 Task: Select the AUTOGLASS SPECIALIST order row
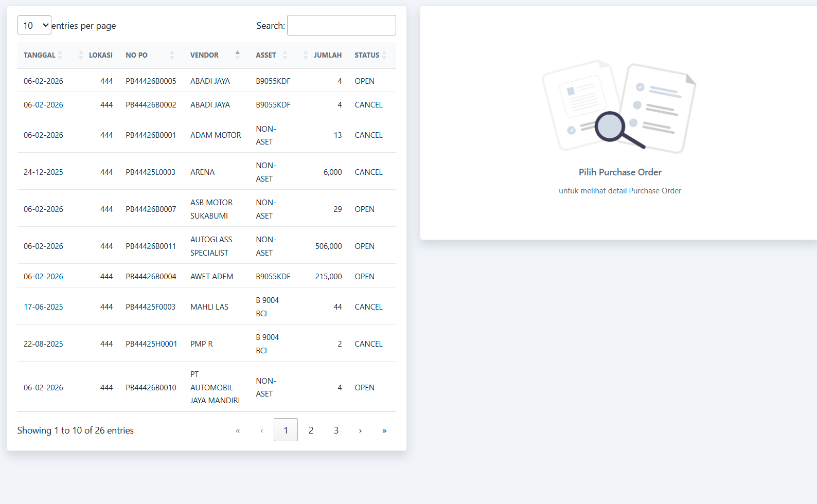(x=211, y=246)
